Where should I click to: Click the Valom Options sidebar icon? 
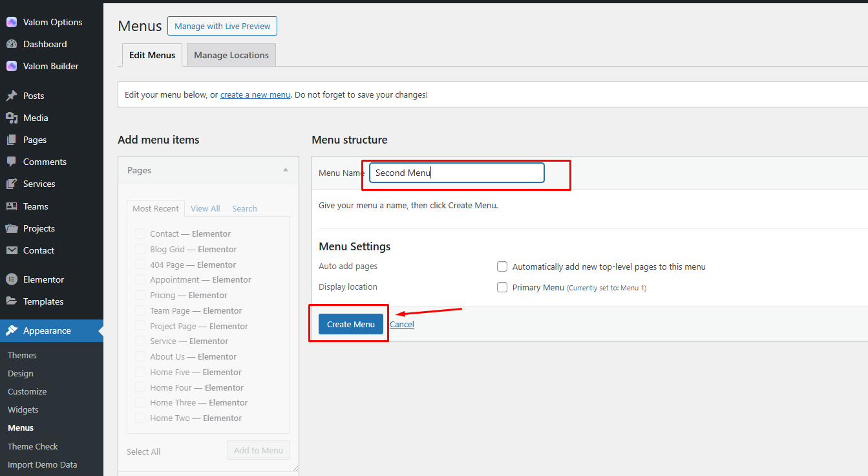(x=12, y=22)
